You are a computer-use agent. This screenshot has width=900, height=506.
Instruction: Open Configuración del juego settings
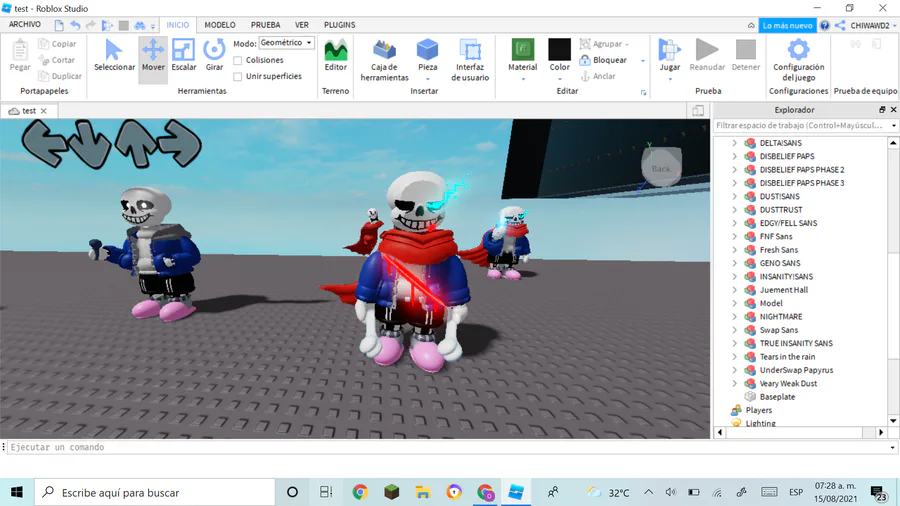click(798, 60)
